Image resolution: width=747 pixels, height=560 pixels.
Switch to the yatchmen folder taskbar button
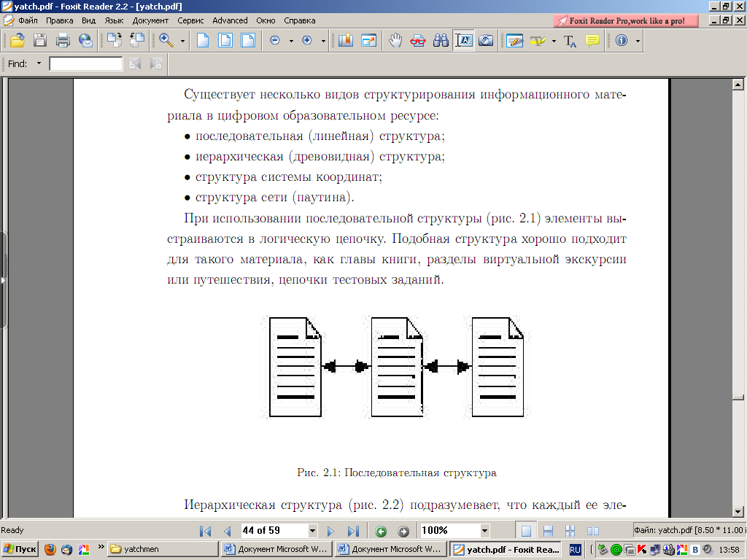[x=163, y=549]
